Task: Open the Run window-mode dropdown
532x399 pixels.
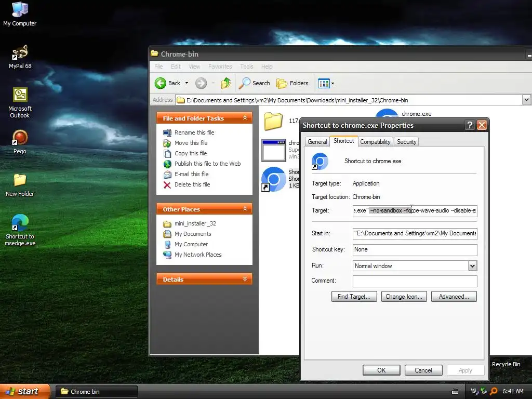Action: pyautogui.click(x=472, y=265)
